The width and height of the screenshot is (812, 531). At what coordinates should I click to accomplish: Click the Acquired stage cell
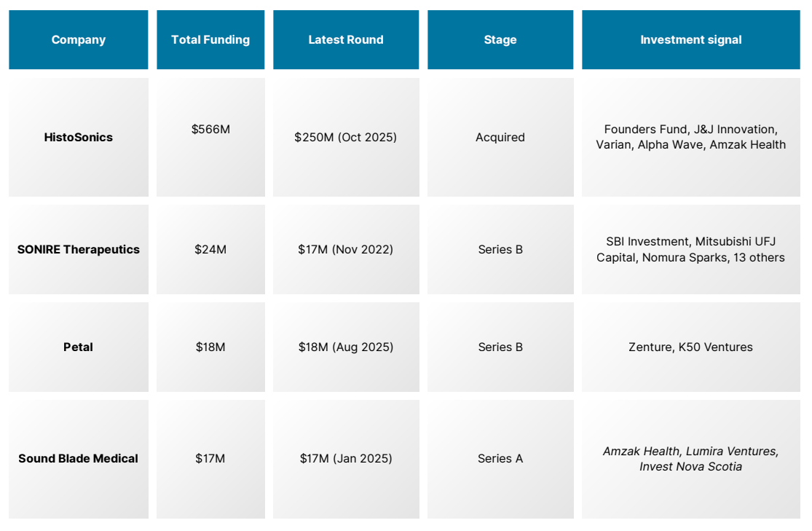500,137
